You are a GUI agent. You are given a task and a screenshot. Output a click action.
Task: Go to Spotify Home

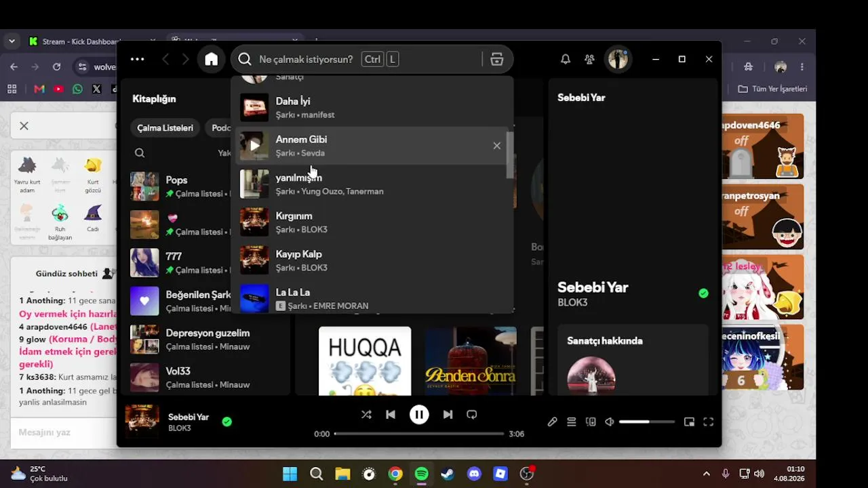(212, 60)
